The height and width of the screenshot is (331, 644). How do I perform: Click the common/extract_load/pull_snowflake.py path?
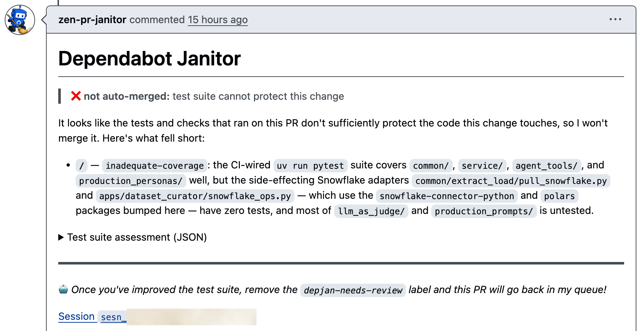coord(511,181)
